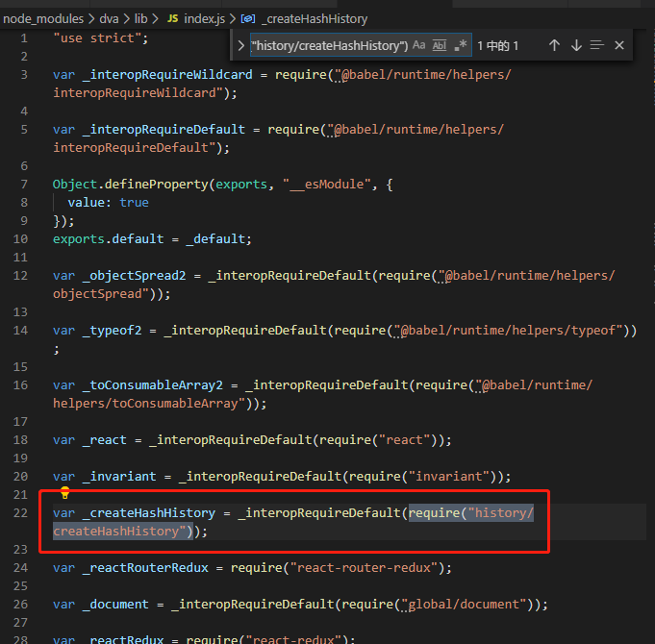
Task: Click line number 12 in gutter
Action: point(20,276)
